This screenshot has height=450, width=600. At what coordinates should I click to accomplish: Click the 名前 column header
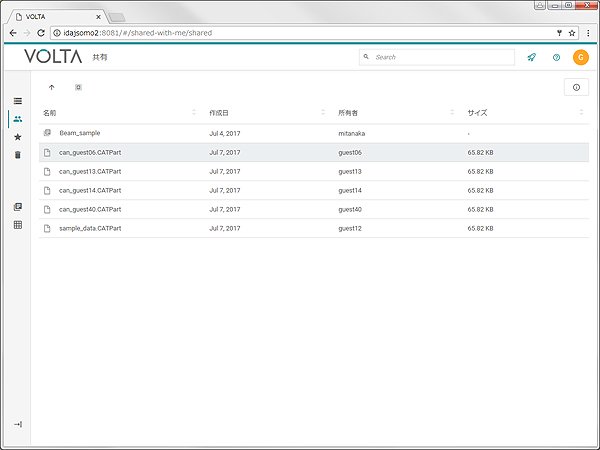(49, 113)
